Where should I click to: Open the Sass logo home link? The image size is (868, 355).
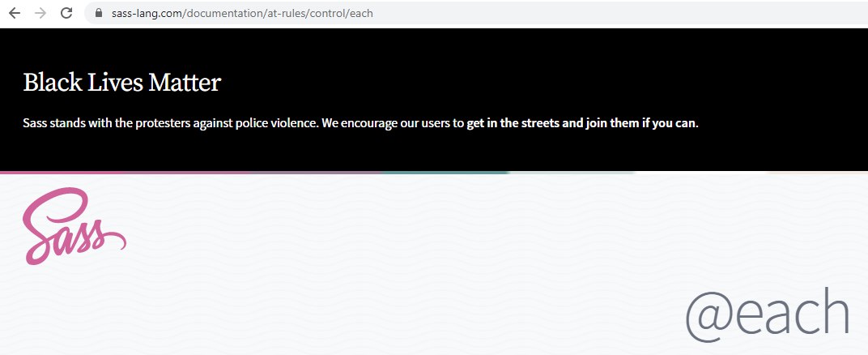74,226
